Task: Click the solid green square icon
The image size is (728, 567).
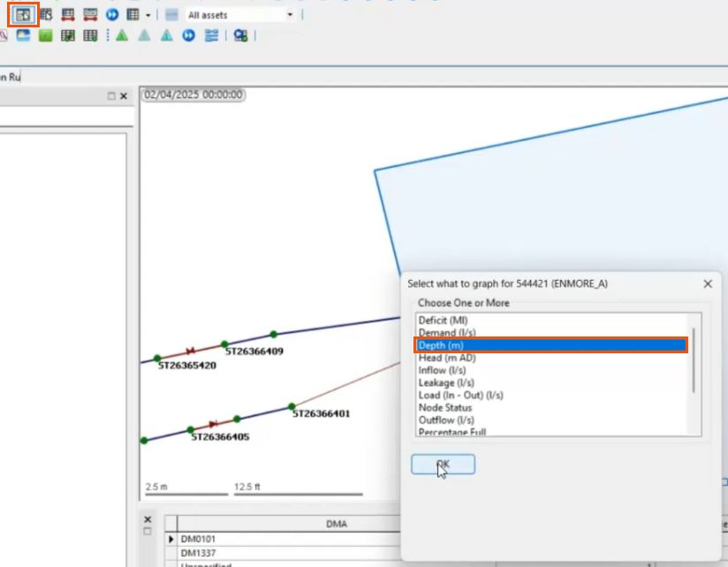Action: tap(46, 35)
